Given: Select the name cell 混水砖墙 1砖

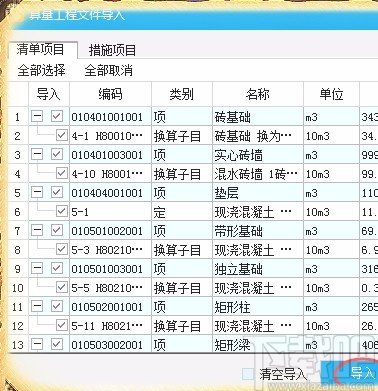Looking at the screenshot, I should point(258,174).
